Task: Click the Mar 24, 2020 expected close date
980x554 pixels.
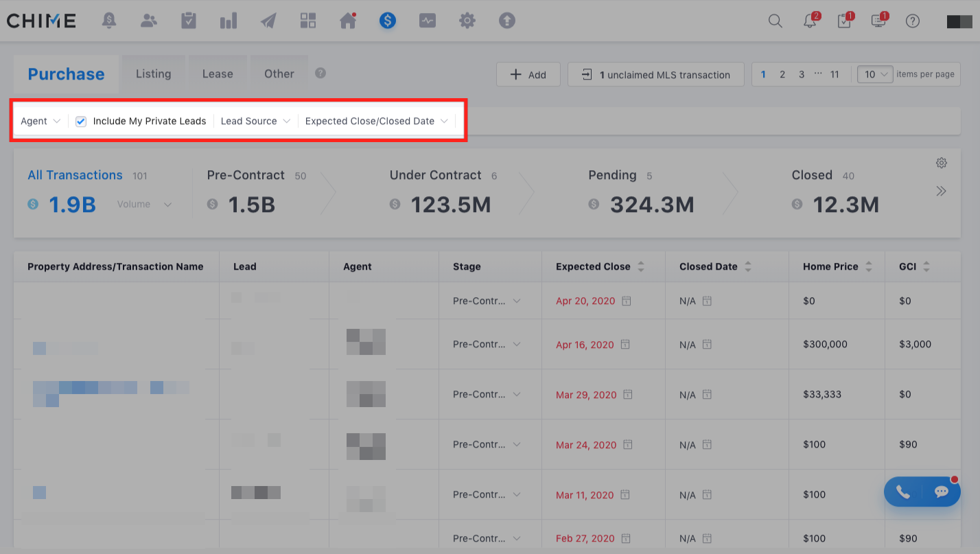Action: coord(586,445)
